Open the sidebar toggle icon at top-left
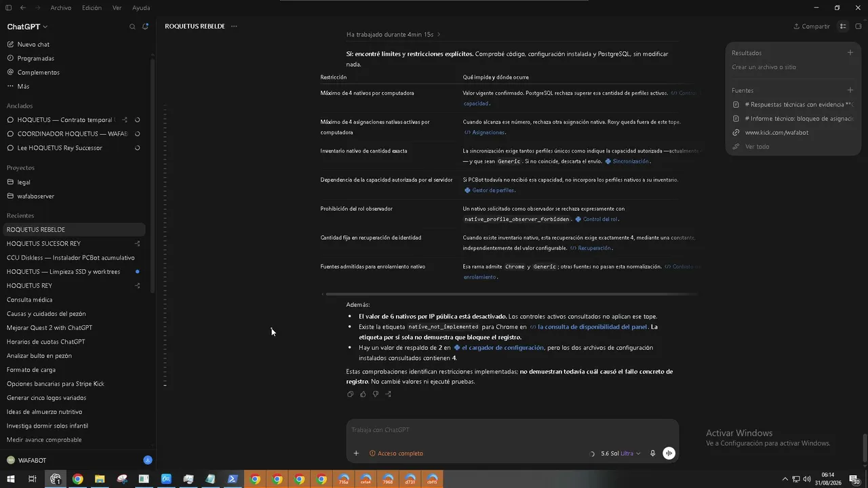Screen dimensions: 868x488 9,7
